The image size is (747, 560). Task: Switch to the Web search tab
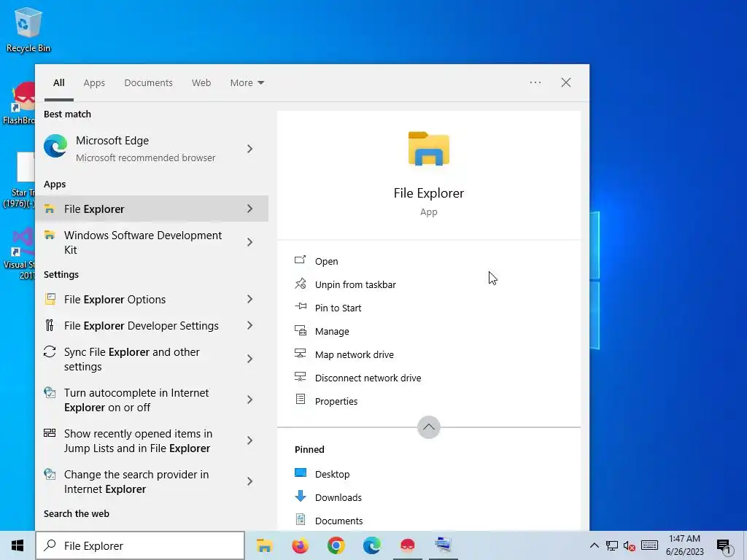201,83
